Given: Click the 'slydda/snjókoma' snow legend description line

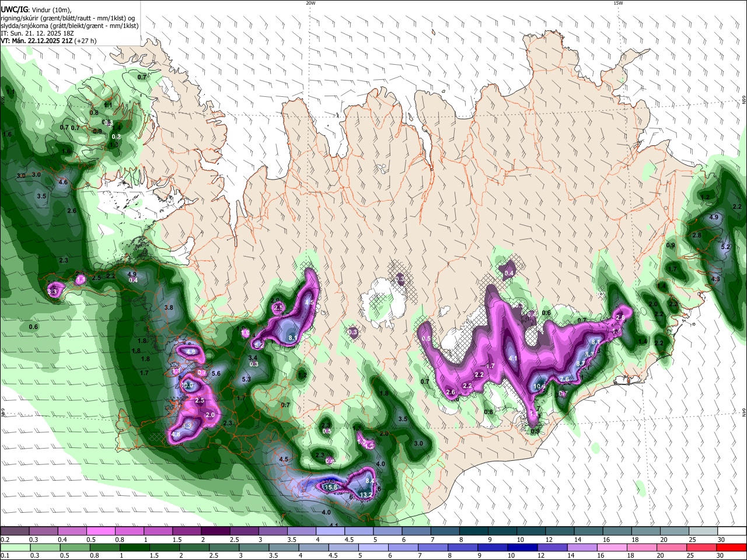Looking at the screenshot, I should coord(69,26).
